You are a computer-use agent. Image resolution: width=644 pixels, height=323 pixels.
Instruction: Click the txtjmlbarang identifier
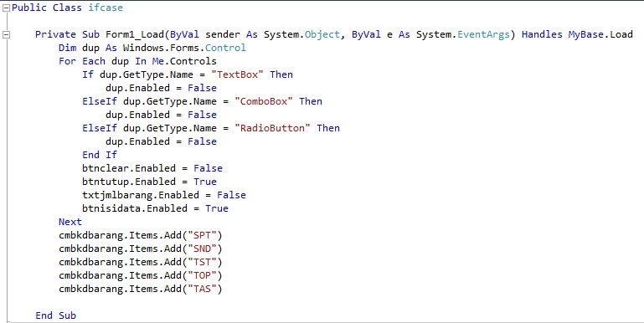coord(117,195)
